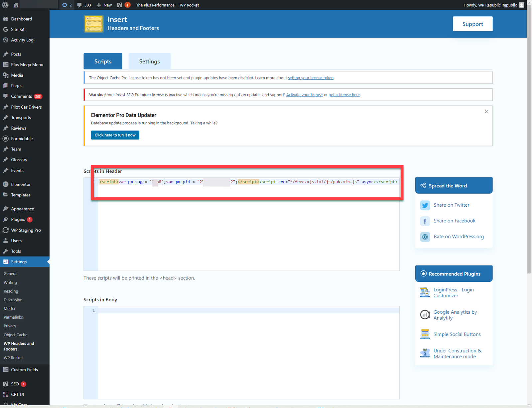The image size is (532, 408).
Task: Click the Facebook icon under Spread the Word
Action: tap(425, 221)
